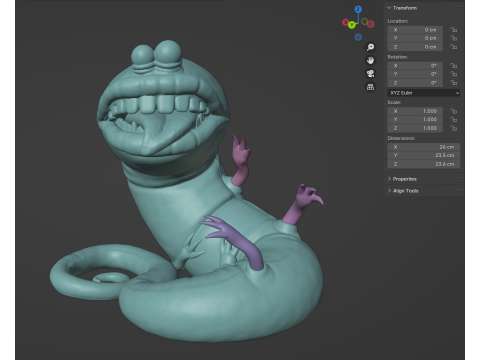
Task: Lock Rotation X with its padlock
Action: [x=453, y=66]
